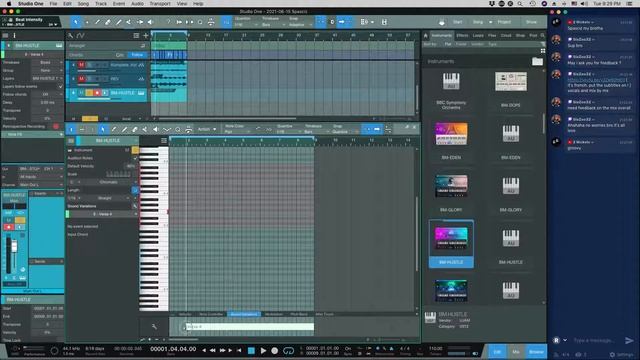Toggle Audition Notes checkbox in editor
The width and height of the screenshot is (640, 360).
(x=135, y=158)
